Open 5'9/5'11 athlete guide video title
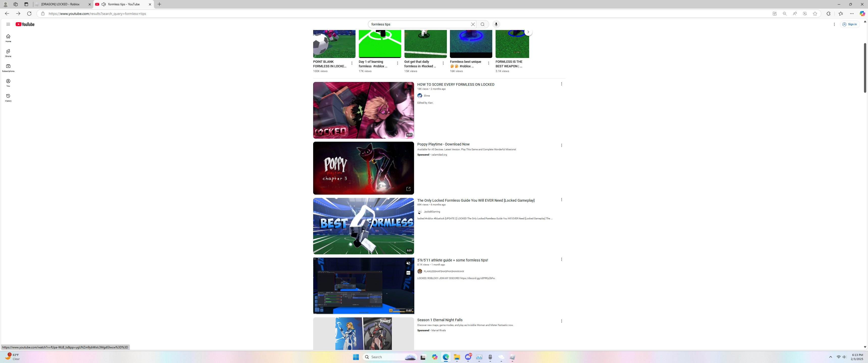The width and height of the screenshot is (868, 363). tap(452, 260)
